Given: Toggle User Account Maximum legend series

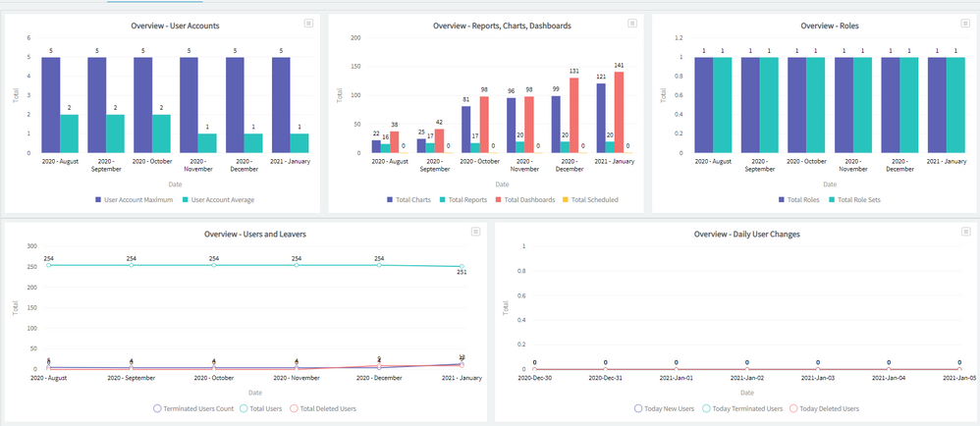Looking at the screenshot, I should (x=134, y=199).
